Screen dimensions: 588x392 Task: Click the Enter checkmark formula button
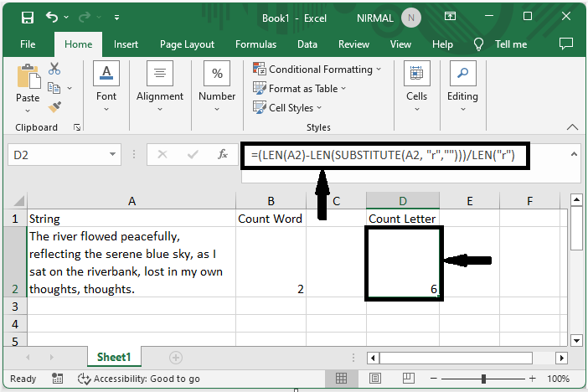tap(193, 154)
